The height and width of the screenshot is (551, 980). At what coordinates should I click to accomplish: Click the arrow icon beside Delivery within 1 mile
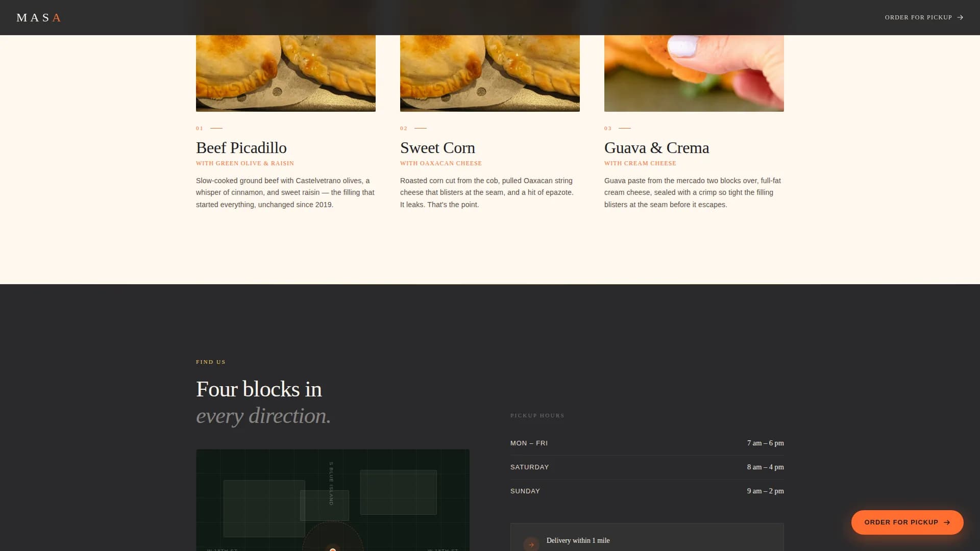[531, 544]
